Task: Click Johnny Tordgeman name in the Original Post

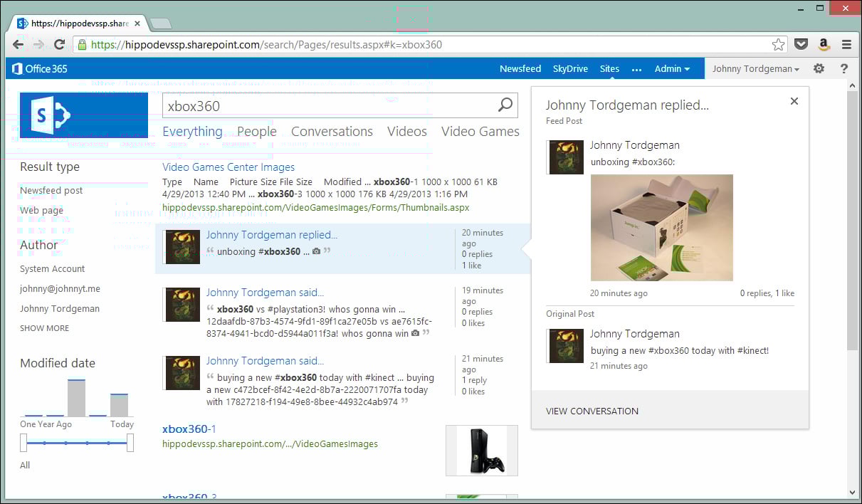Action: coord(635,334)
